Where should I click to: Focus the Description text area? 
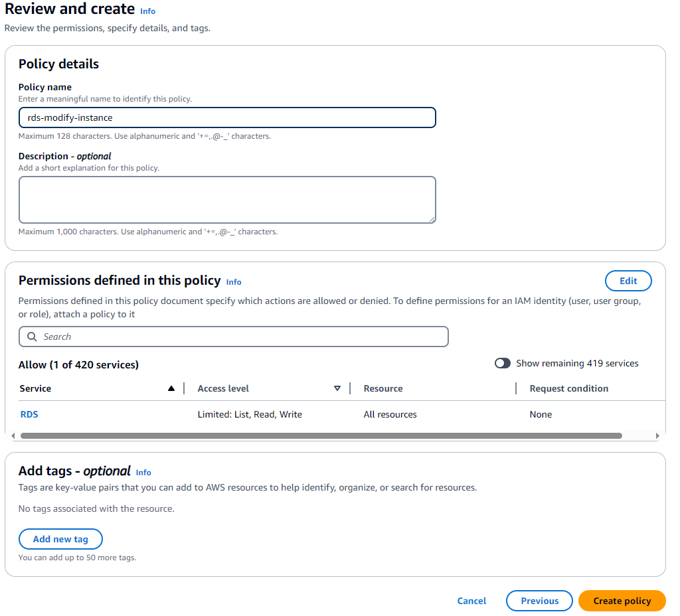[x=227, y=199]
